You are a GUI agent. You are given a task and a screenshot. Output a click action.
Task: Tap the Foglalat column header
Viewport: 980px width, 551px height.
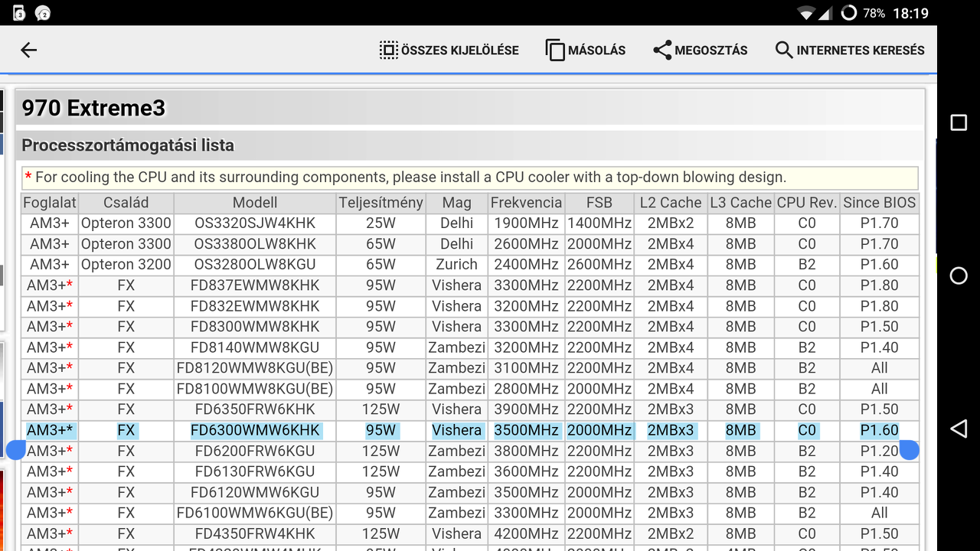pyautogui.click(x=50, y=203)
